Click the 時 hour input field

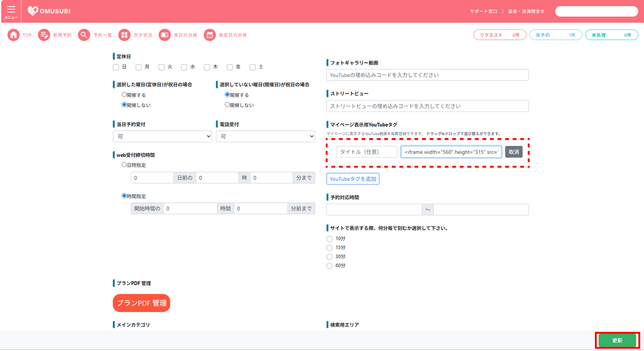click(217, 178)
